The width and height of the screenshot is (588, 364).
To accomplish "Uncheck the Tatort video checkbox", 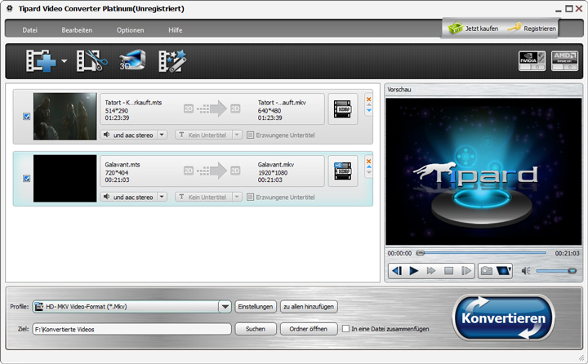I will (x=27, y=117).
